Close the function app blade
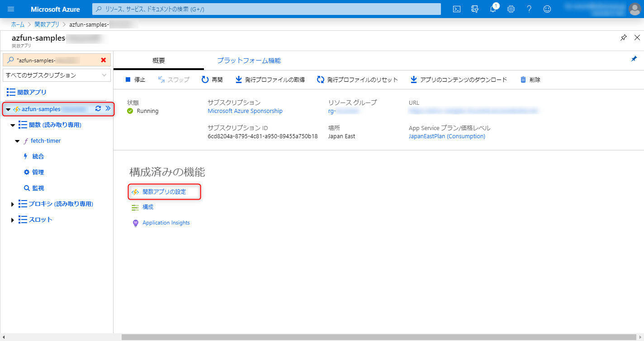Screen dimensions: 644x341 (x=637, y=37)
